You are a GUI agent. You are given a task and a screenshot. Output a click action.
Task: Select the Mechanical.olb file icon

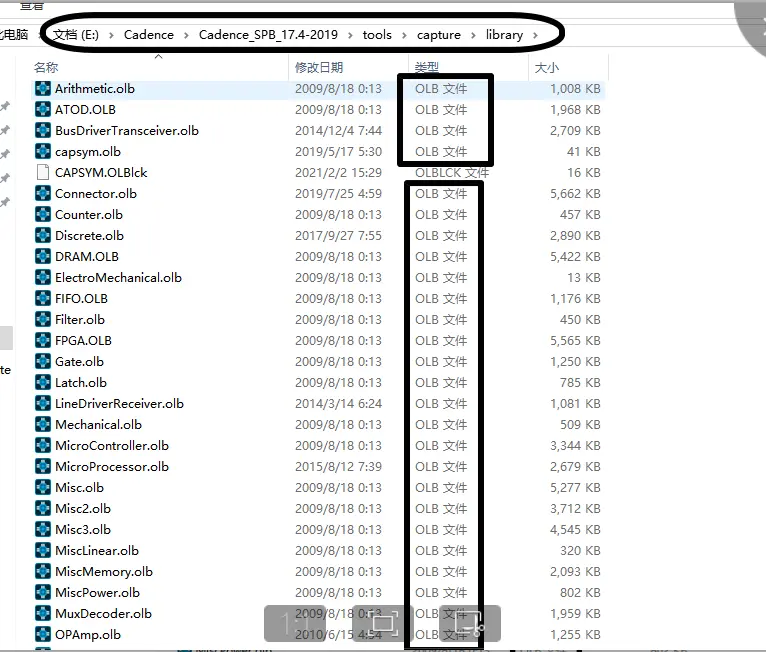pyautogui.click(x=43, y=425)
